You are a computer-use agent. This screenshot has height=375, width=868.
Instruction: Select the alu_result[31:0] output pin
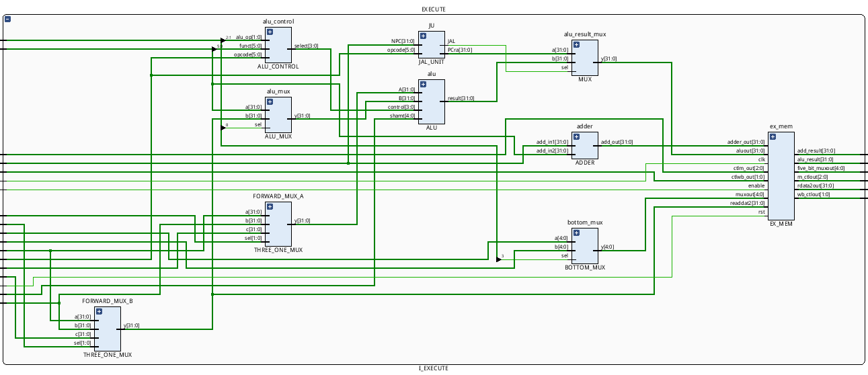pyautogui.click(x=815, y=159)
